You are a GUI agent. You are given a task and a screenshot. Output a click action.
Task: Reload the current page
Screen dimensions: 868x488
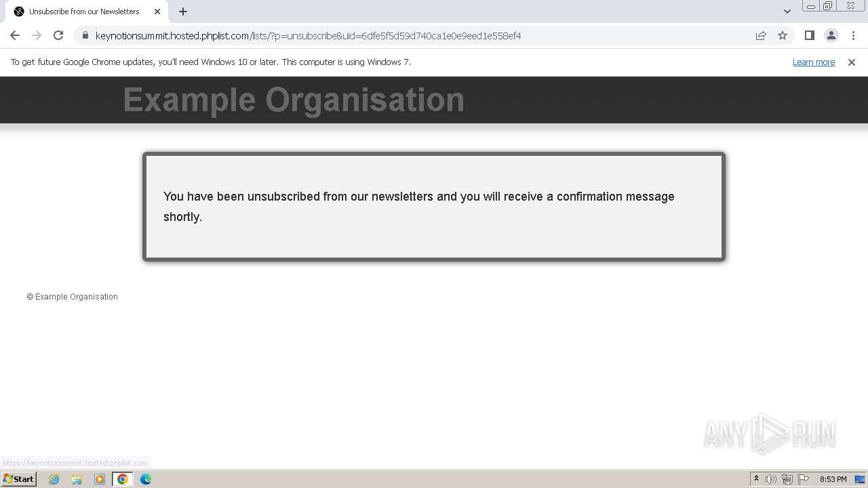click(58, 35)
